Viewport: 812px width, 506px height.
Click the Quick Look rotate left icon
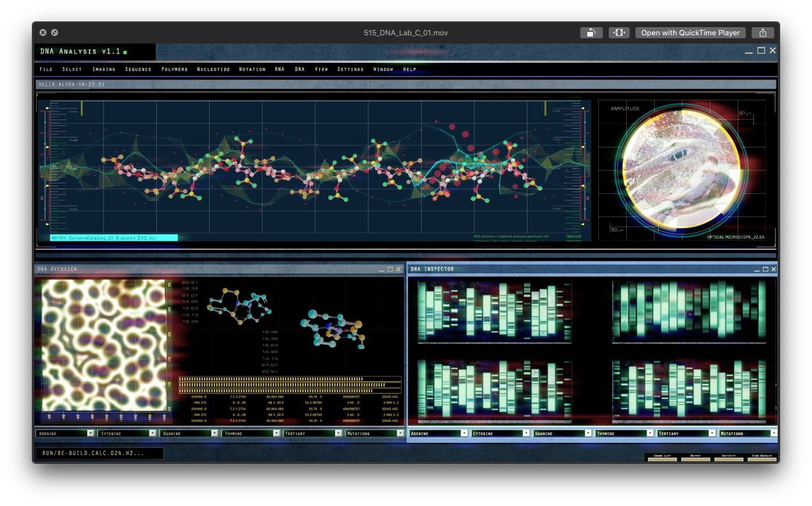[x=591, y=32]
